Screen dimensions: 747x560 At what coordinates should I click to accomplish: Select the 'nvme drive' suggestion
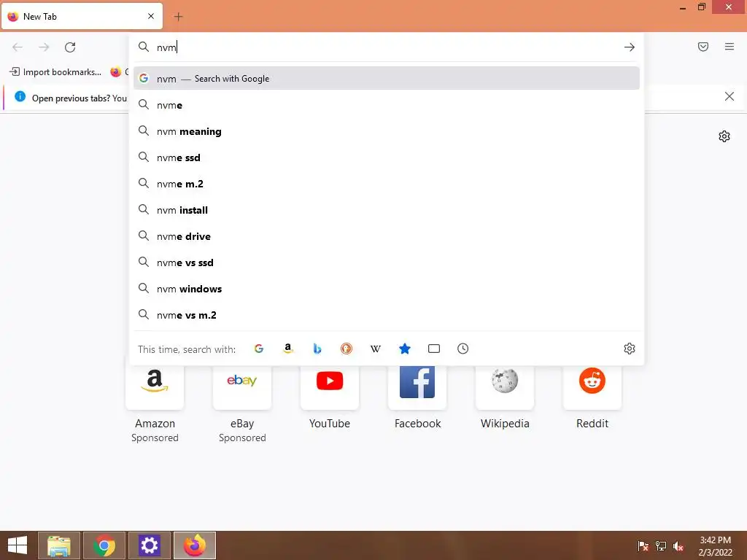[387, 236]
